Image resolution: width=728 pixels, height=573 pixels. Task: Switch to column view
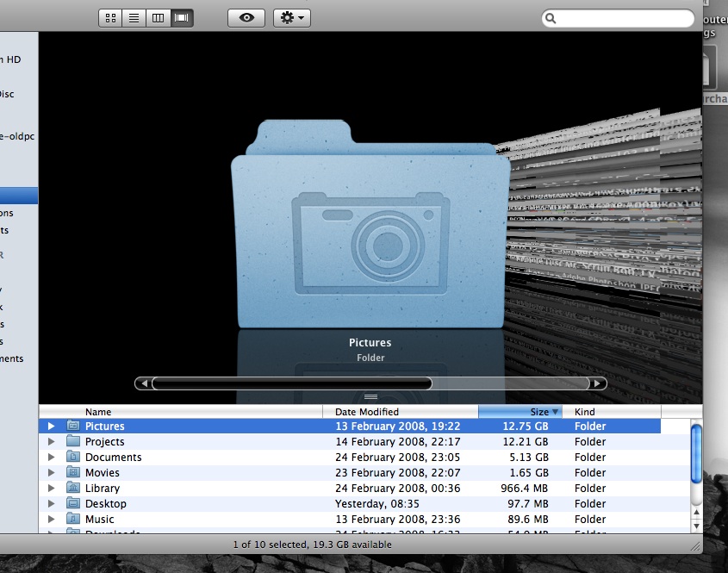click(158, 18)
